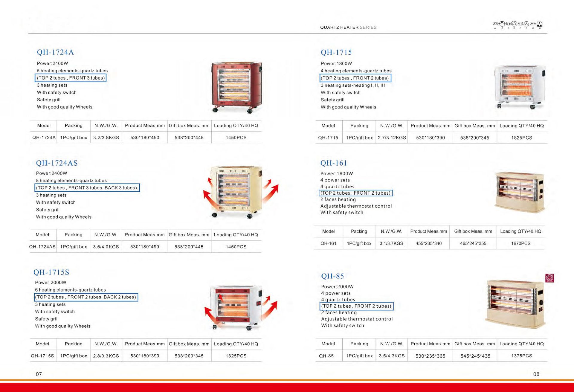Click the red certification badge near QH-85
The height and width of the screenshot is (392, 574).
click(550, 278)
